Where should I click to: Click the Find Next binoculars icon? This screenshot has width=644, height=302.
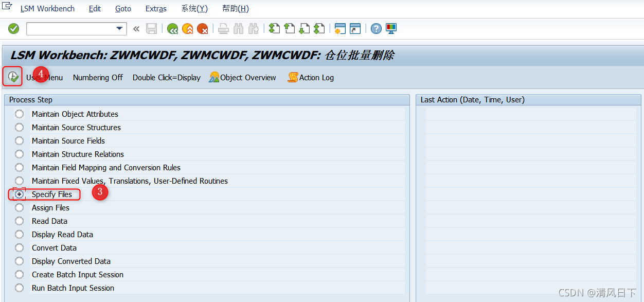(253, 29)
